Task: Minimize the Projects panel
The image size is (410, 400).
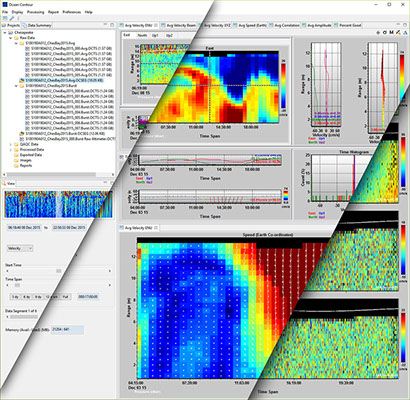Action: pyautogui.click(x=106, y=25)
